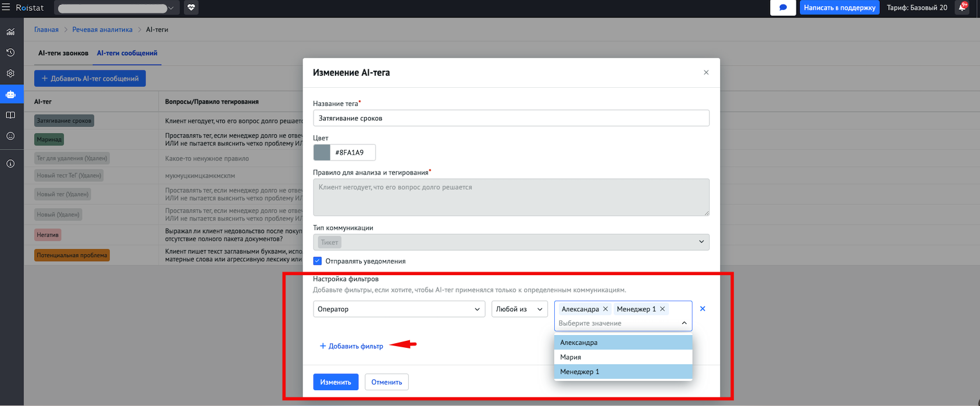Image resolution: width=980 pixels, height=406 pixels.
Task: Click the мукмуцкимцкамкмсклм rule cell
Action: 200,175
